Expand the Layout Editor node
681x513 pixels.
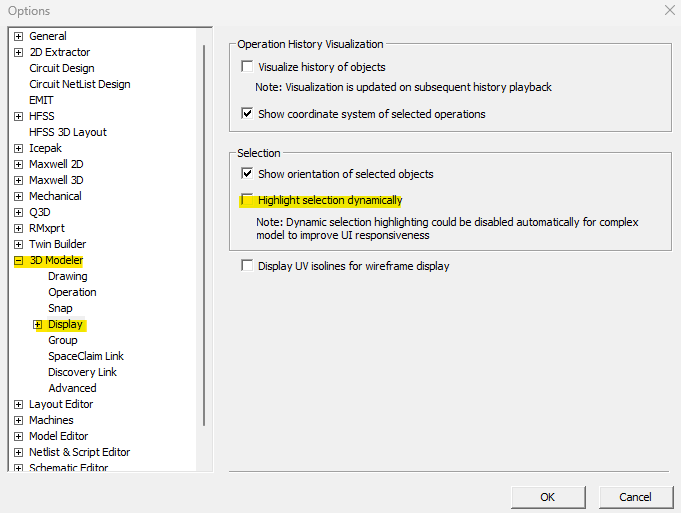18,405
